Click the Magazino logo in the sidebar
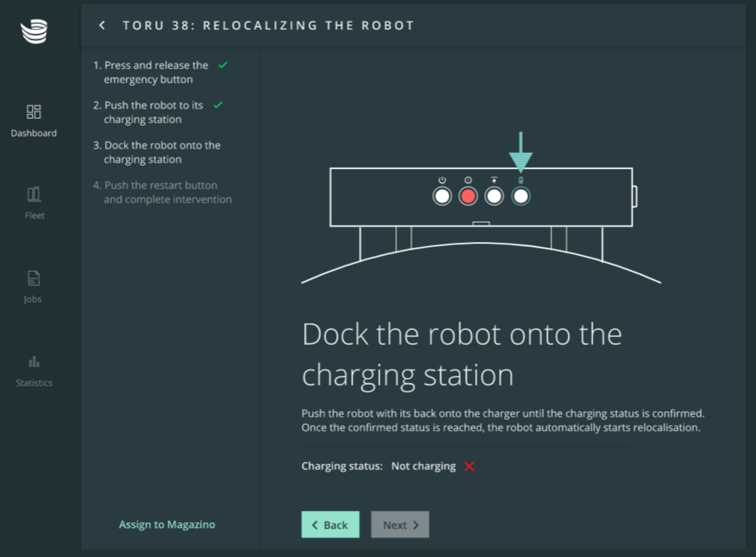The image size is (756, 557). pyautogui.click(x=33, y=32)
